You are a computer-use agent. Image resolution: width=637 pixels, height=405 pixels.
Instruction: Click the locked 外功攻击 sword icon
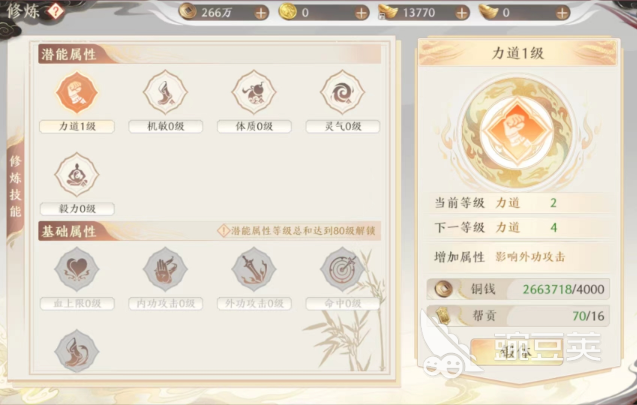click(254, 269)
